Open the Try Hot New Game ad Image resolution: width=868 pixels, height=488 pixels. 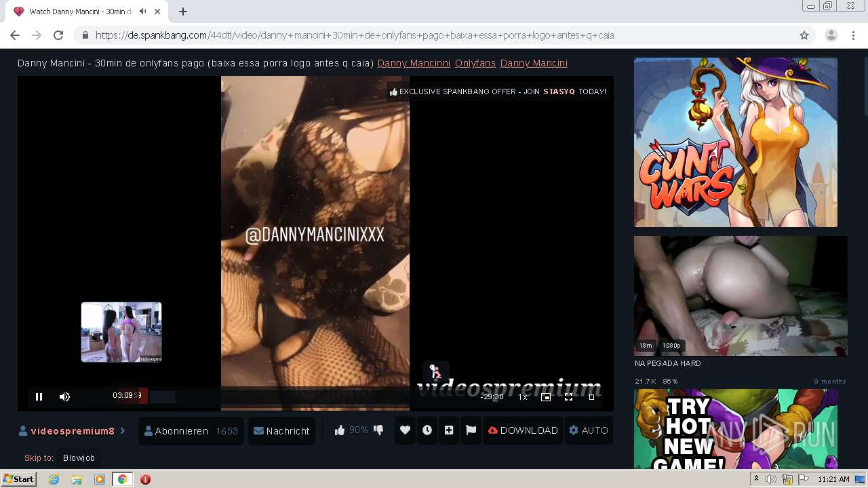pyautogui.click(x=736, y=429)
